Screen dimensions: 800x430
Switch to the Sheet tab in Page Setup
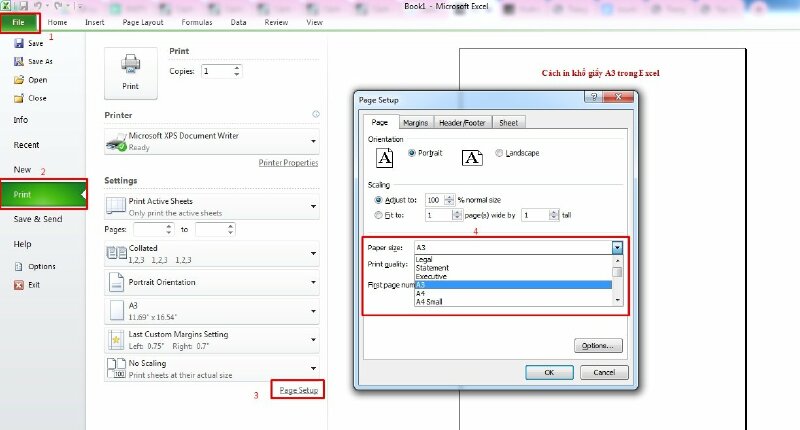(x=509, y=123)
